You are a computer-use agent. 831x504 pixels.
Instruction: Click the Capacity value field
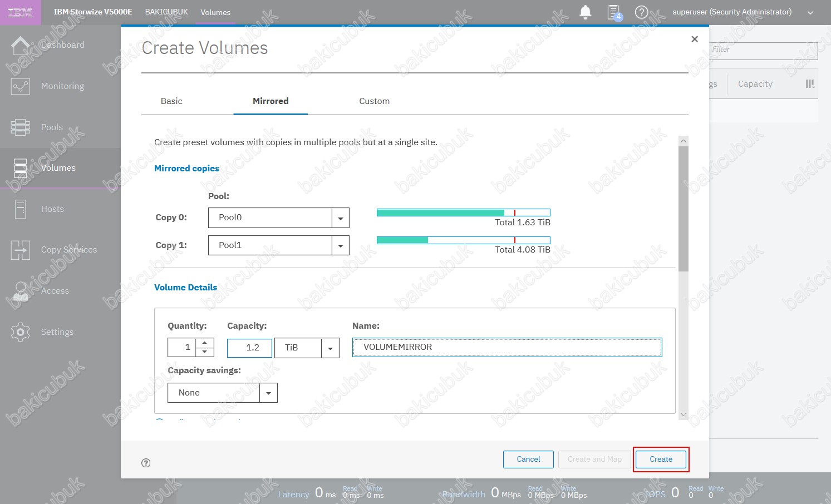coord(249,348)
